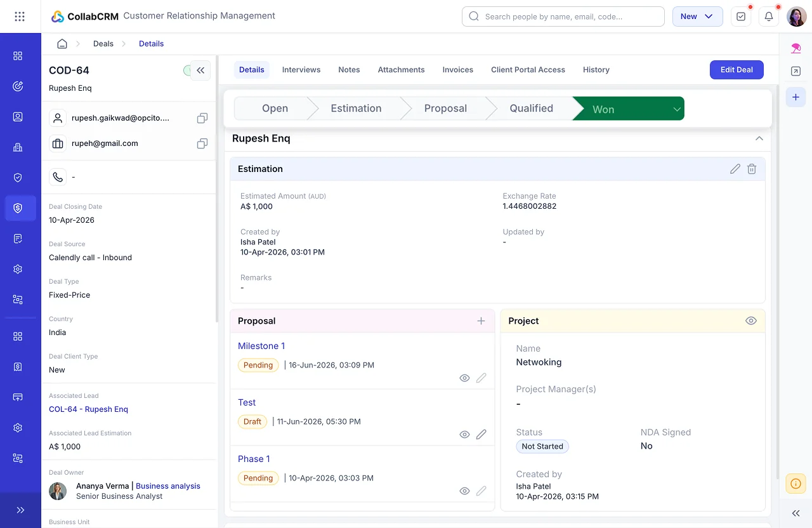The height and width of the screenshot is (528, 812).
Task: Open the contacts person sidebar icon
Action: pyautogui.click(x=18, y=117)
